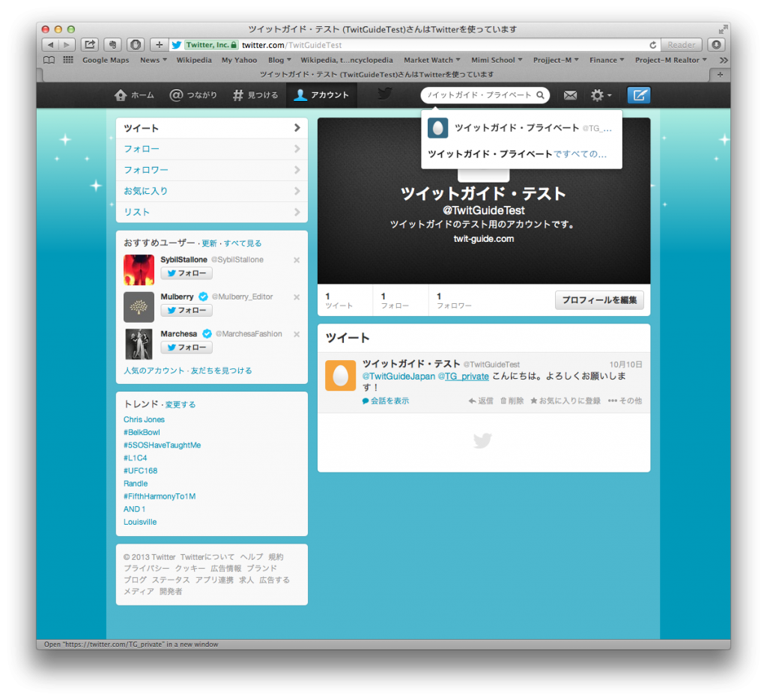
Task: Click 更新 refresh suggested users link
Action: tap(209, 243)
